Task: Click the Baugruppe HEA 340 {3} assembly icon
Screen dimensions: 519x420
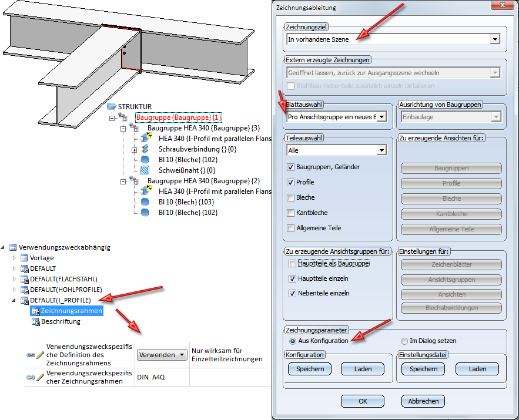Action: (x=134, y=127)
